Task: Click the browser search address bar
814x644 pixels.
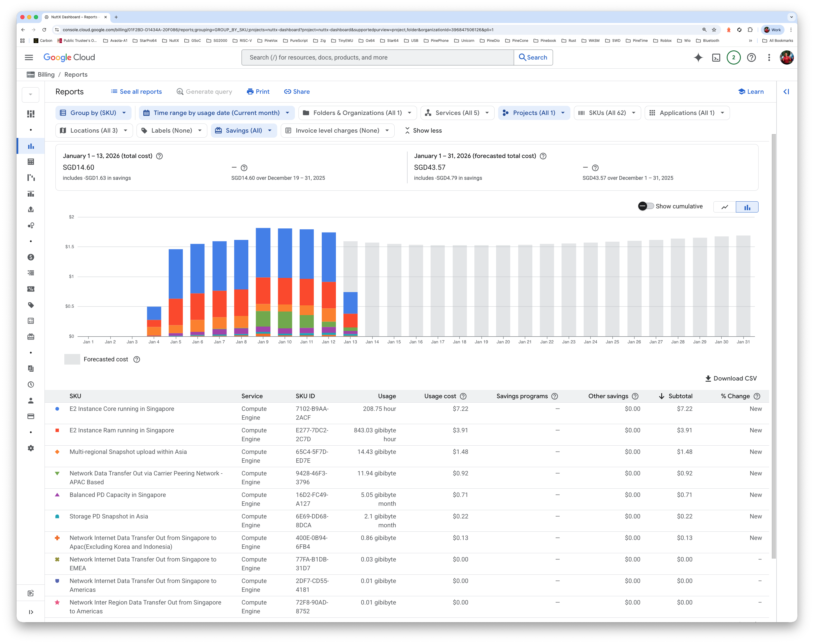Action: [x=264, y=30]
